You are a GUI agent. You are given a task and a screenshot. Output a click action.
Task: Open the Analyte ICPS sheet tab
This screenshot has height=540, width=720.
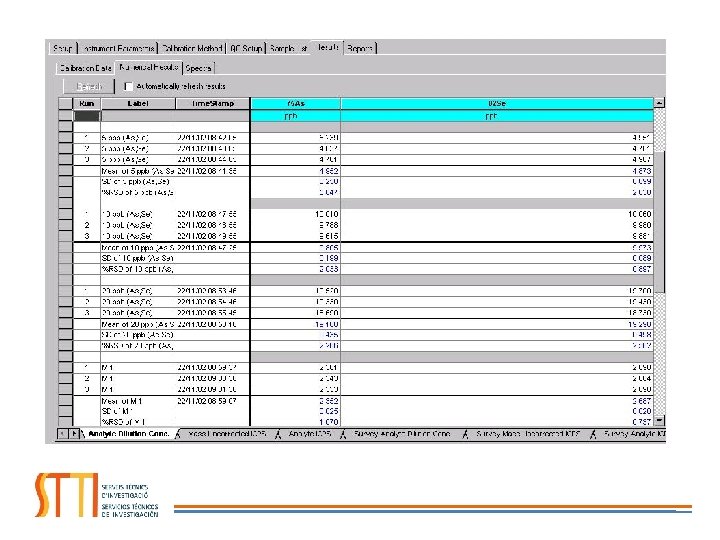tap(310, 433)
